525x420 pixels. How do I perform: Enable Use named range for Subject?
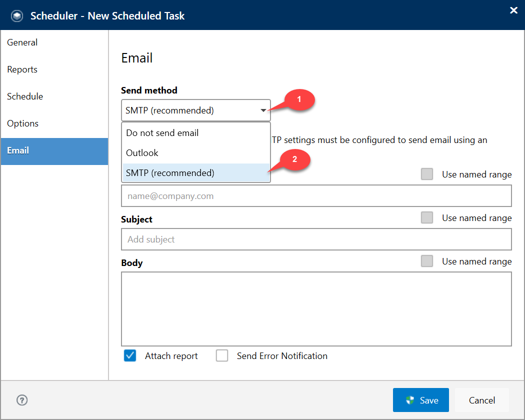point(427,217)
